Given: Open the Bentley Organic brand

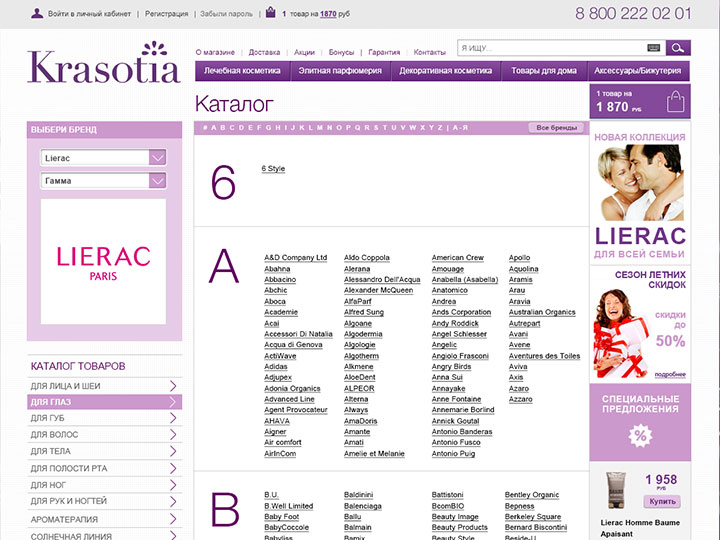Looking at the screenshot, I should pyautogui.click(x=532, y=495).
